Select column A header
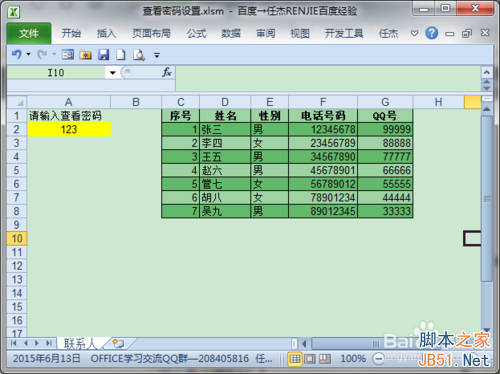The image size is (500, 374). click(x=69, y=102)
